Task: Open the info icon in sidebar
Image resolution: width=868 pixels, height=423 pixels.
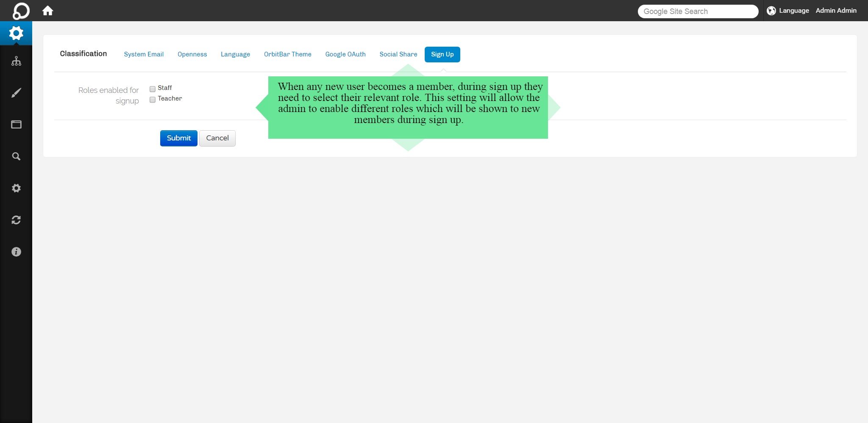Action: point(16,252)
